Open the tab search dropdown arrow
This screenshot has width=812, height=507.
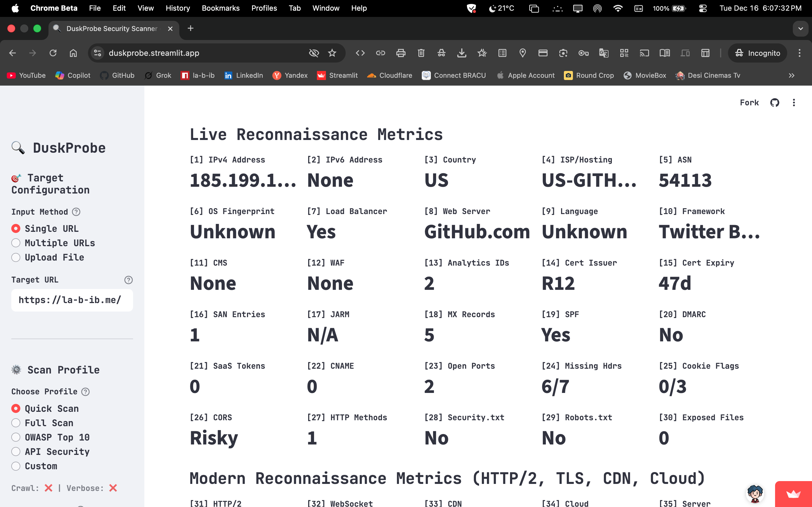[801, 28]
